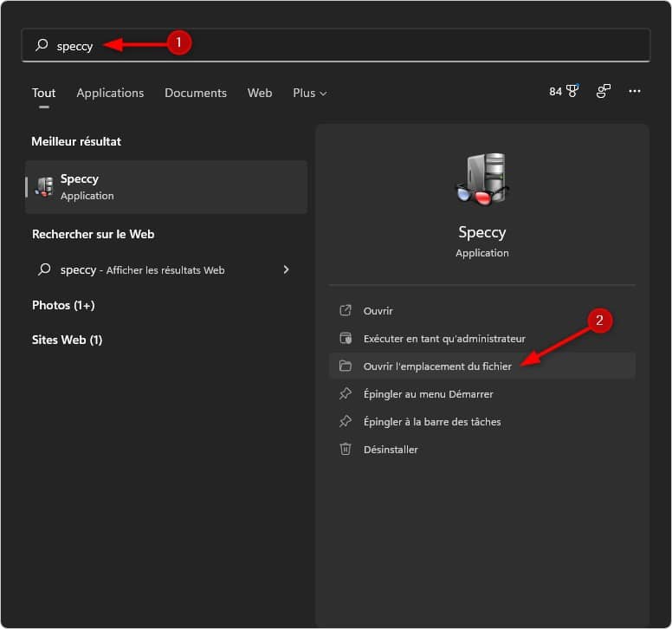The image size is (672, 629).
Task: Expand the Photos (1+) section
Action: tap(63, 305)
